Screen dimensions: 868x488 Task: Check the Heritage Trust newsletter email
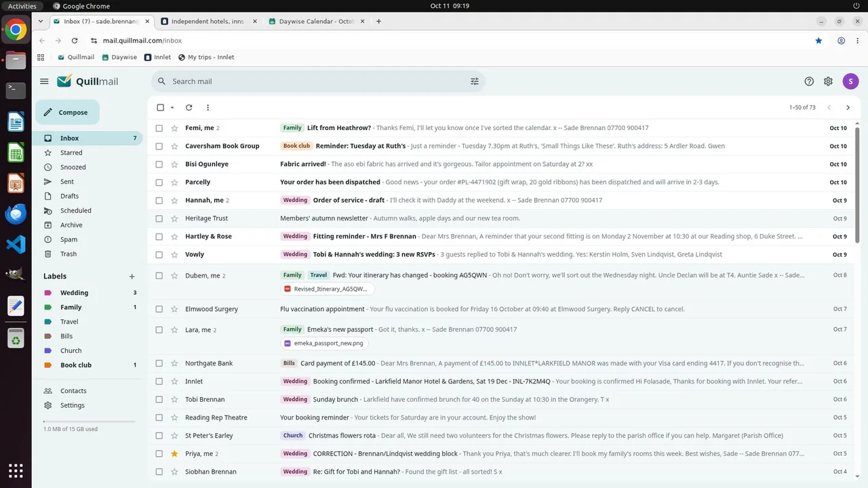point(159,218)
